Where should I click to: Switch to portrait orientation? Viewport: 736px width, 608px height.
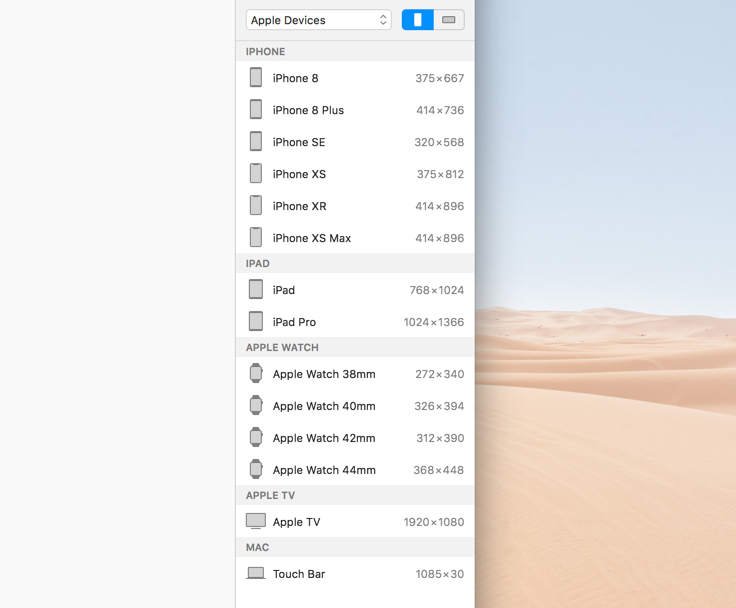(x=417, y=20)
